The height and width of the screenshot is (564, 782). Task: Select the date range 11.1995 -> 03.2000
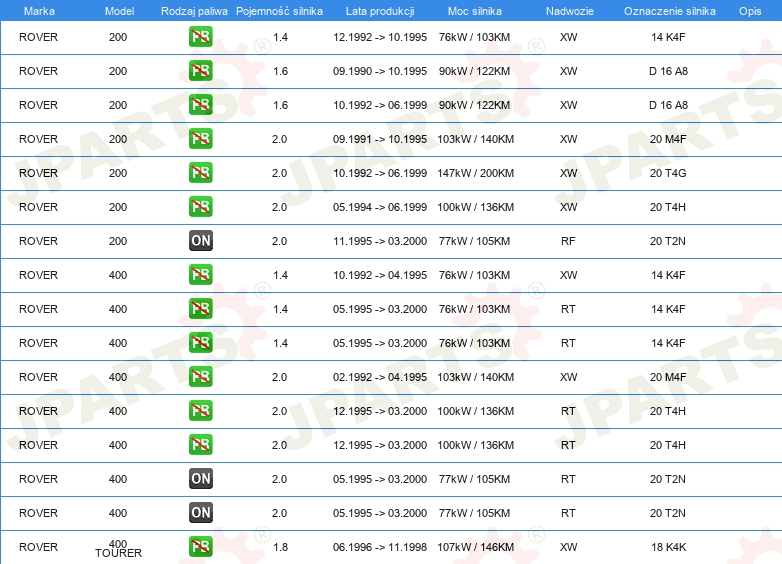pyautogui.click(x=380, y=241)
